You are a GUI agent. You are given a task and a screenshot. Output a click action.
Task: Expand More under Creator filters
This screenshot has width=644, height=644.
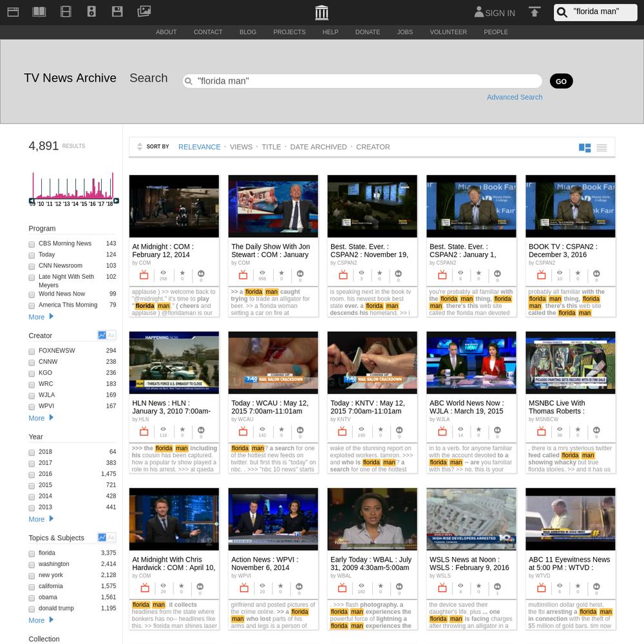[41, 418]
